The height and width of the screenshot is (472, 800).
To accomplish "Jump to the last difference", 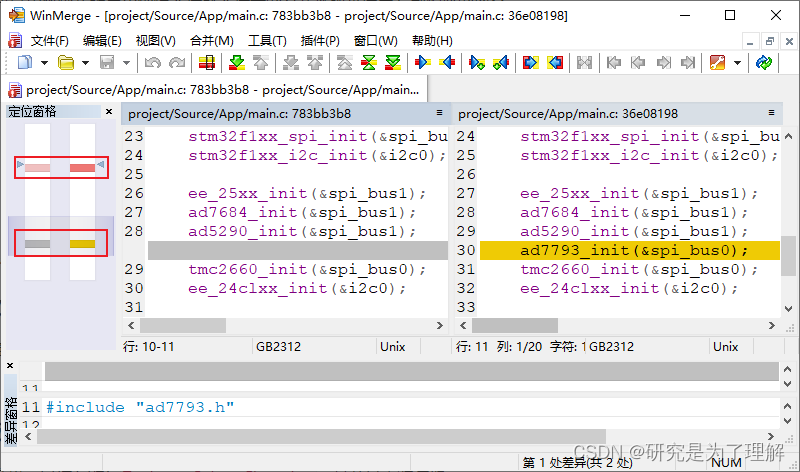I will [x=393, y=63].
